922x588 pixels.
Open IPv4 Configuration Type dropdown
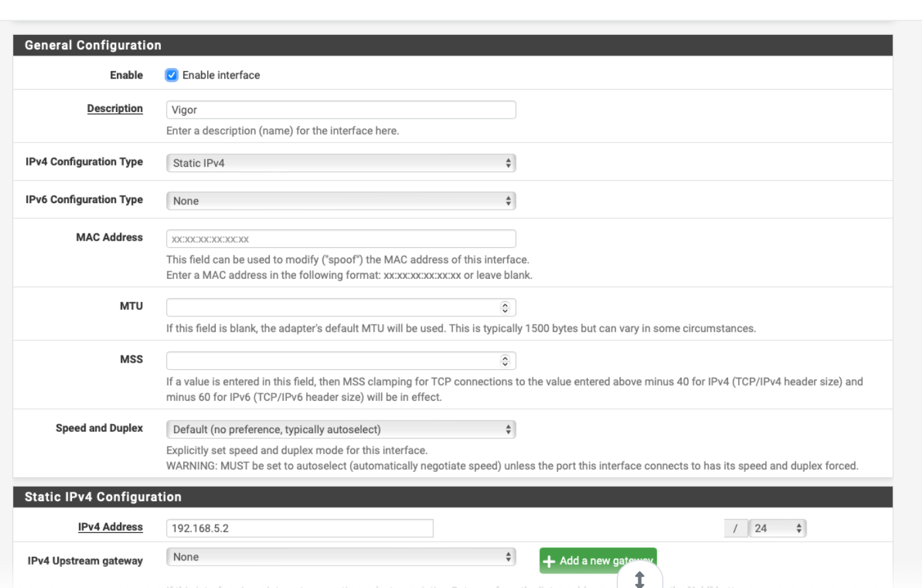click(341, 163)
